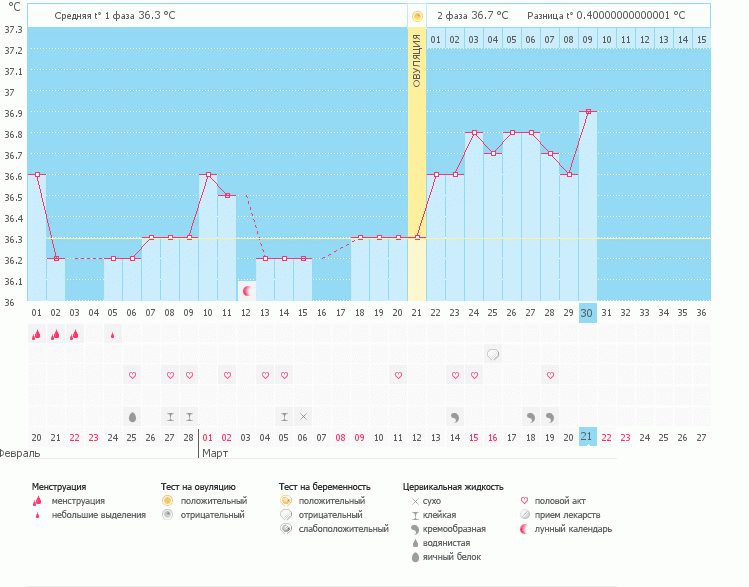Click the ovulation sun icon in the header
749x587 pixels.
417,16
